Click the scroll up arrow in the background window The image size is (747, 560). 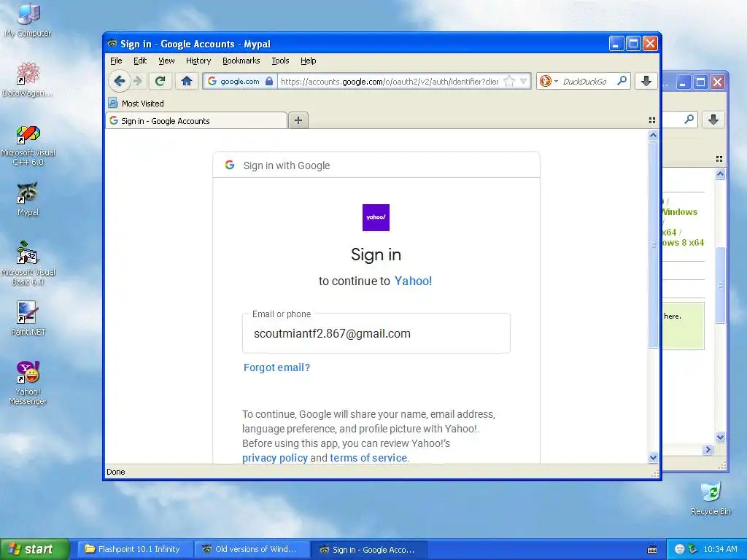coord(720,174)
